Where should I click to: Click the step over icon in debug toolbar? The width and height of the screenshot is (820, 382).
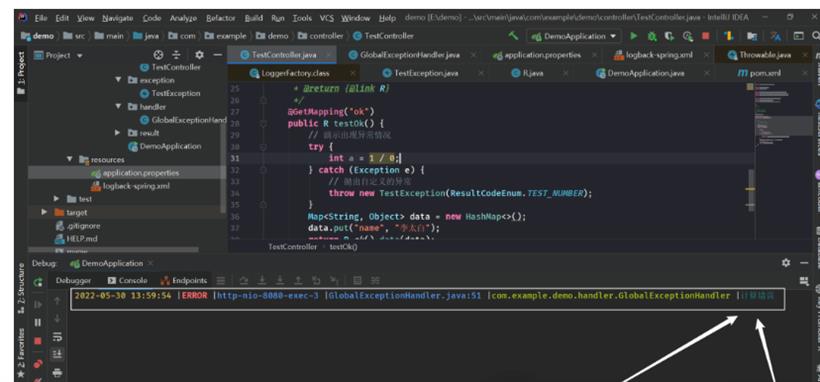point(244,281)
